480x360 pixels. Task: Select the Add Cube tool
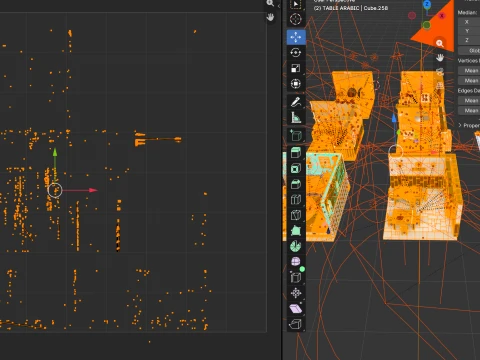click(x=296, y=135)
